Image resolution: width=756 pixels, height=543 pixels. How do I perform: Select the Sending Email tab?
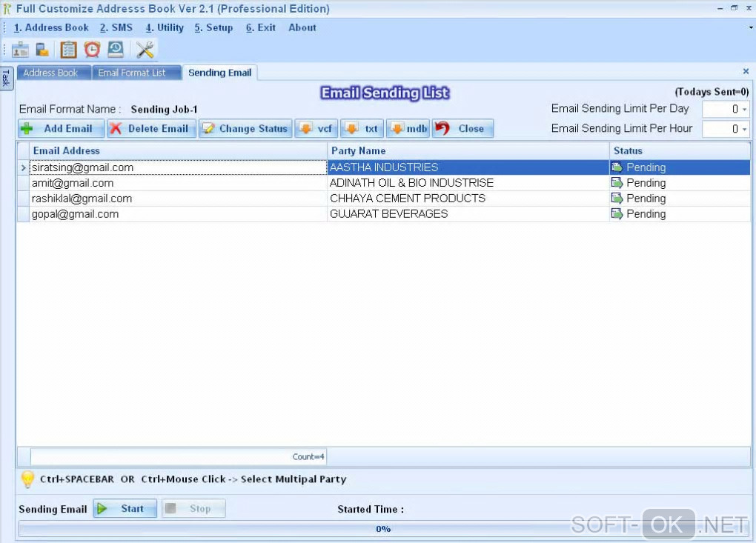[x=220, y=73]
